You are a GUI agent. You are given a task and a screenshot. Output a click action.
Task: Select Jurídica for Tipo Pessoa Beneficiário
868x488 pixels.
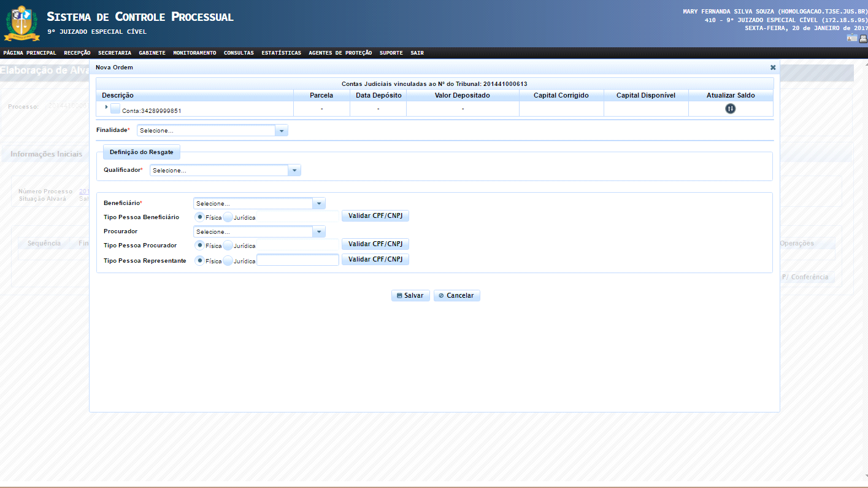(x=228, y=217)
